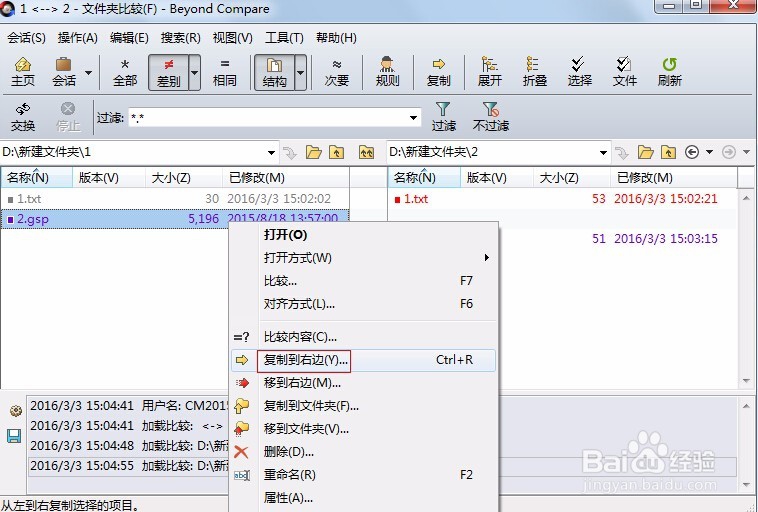Image resolution: width=758 pixels, height=512 pixels.
Task: Choose 复制到文件夹(F)... from context menu
Action: point(364,406)
